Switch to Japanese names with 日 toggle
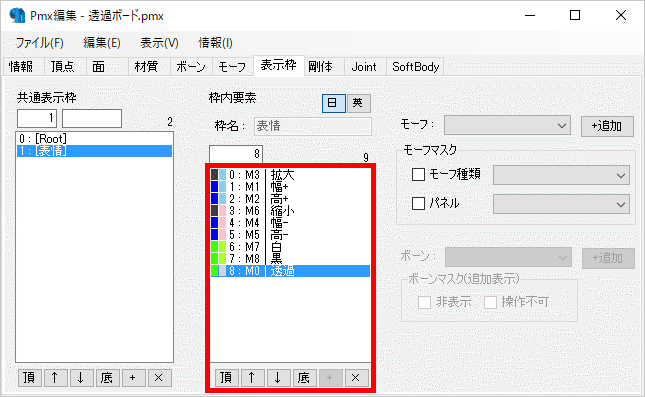The image size is (645, 397). click(x=333, y=103)
